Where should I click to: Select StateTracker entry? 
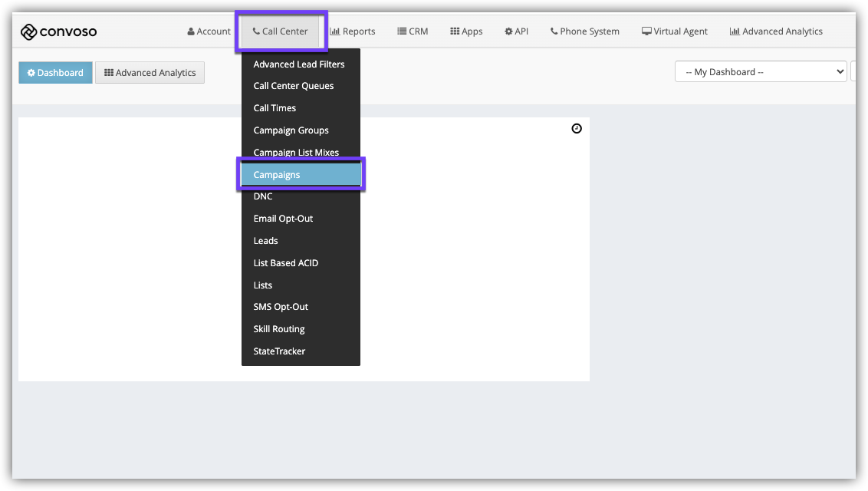click(x=301, y=351)
